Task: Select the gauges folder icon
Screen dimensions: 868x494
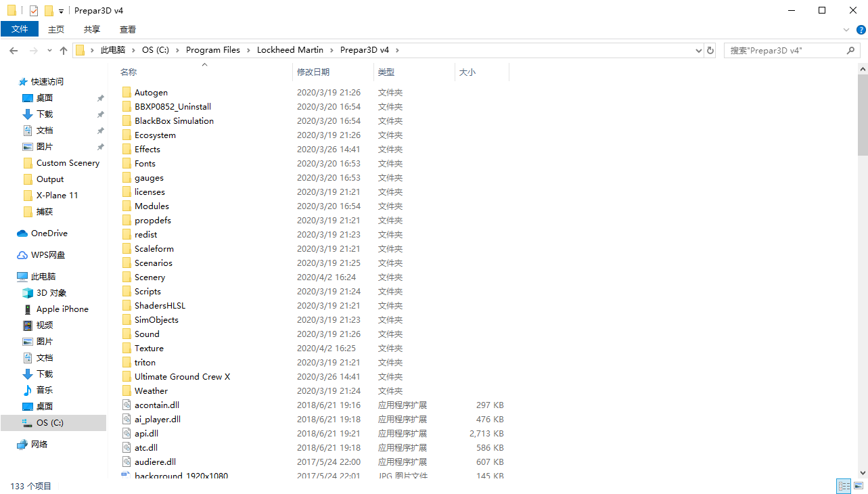Action: 126,178
